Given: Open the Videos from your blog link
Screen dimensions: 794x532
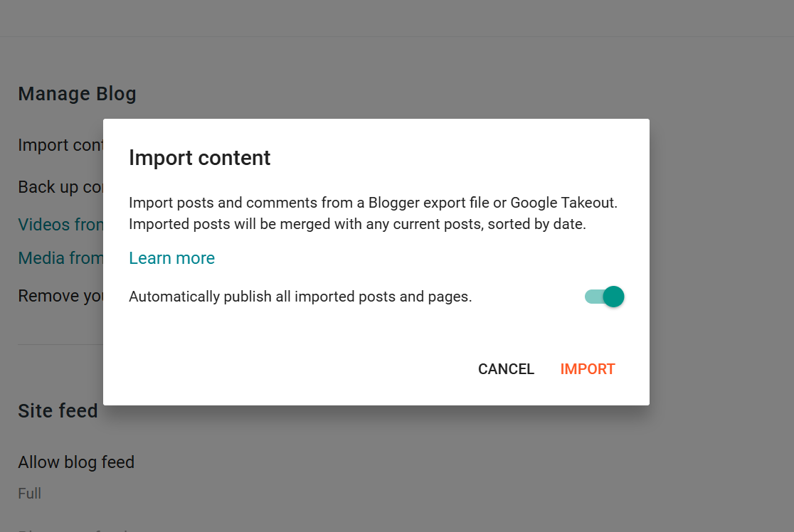Looking at the screenshot, I should (60, 225).
